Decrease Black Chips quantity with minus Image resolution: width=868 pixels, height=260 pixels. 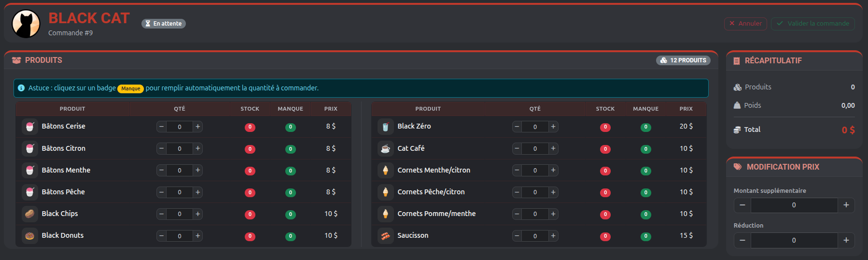click(162, 214)
